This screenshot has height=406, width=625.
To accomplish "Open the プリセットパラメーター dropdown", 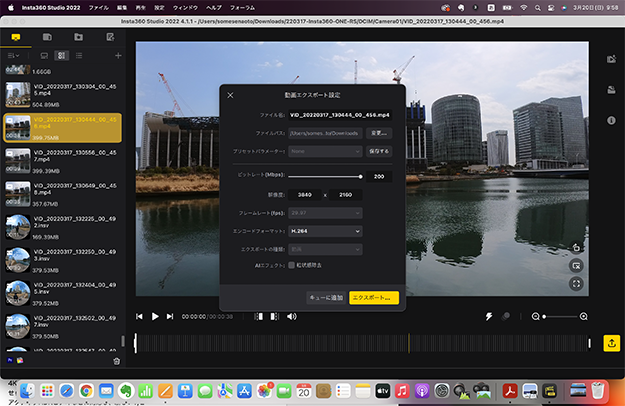I will (x=325, y=151).
